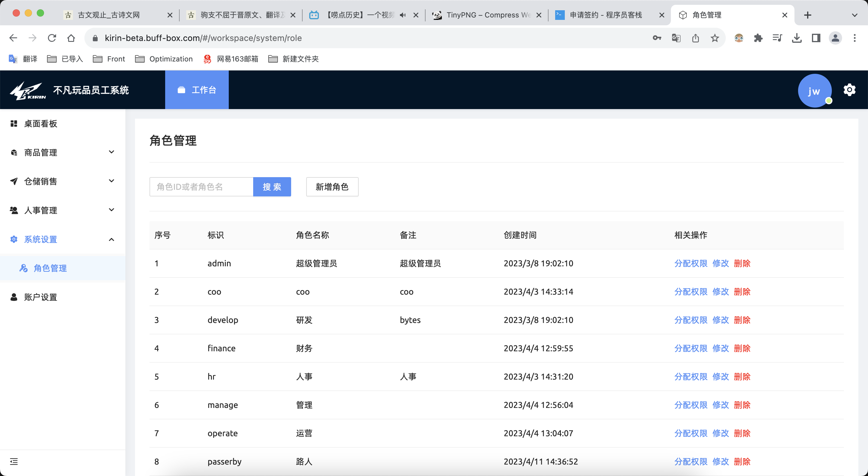Viewport: 868px width, 476px height.
Task: Click the browser forward arrow
Action: tap(32, 38)
